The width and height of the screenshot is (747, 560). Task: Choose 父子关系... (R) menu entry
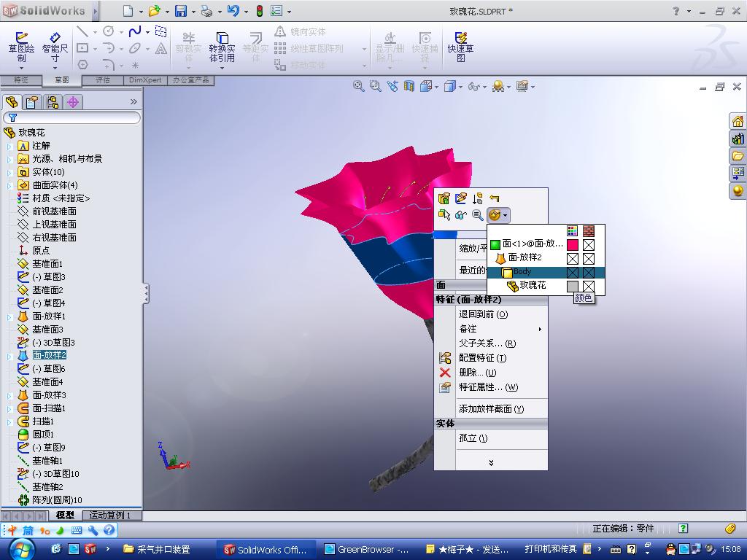point(487,343)
